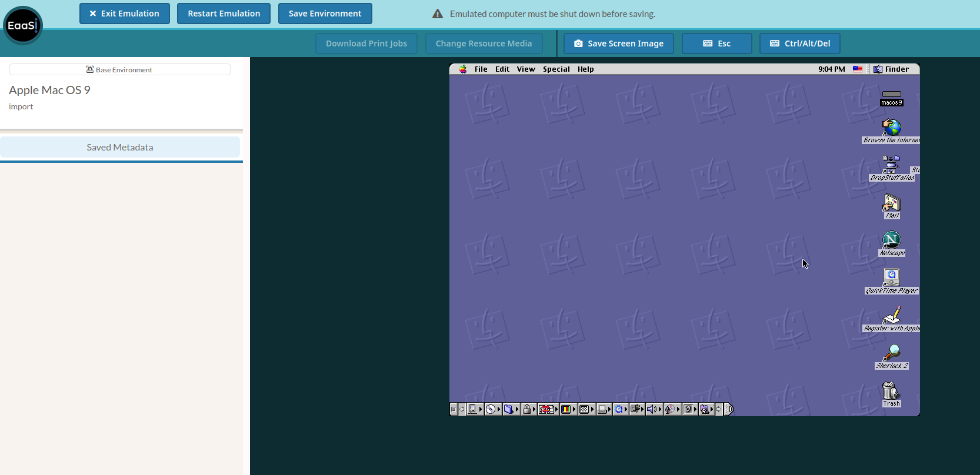This screenshot has width=980, height=475.
Task: Select the Saved Metadata tab
Action: coord(120,147)
